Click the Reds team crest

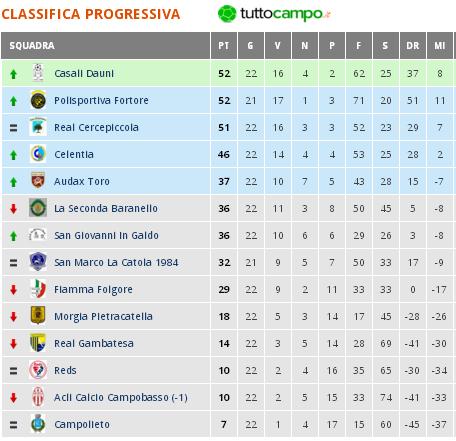point(38,370)
